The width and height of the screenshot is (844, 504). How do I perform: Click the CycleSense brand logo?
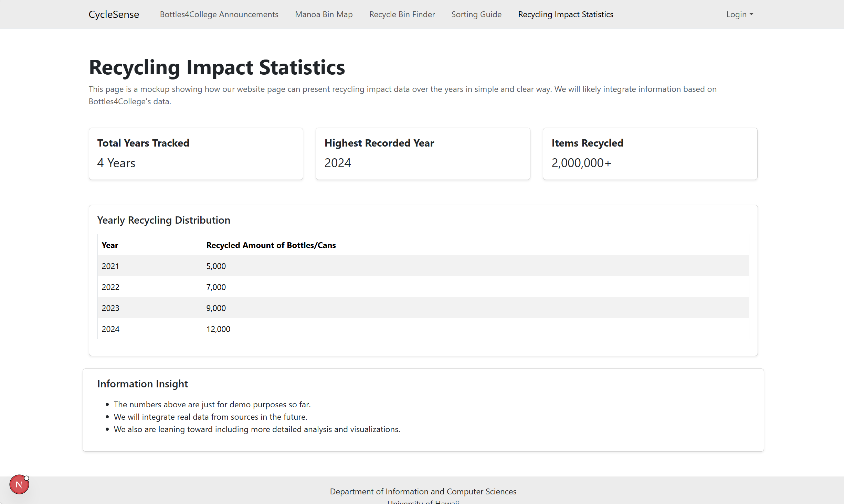[114, 14]
